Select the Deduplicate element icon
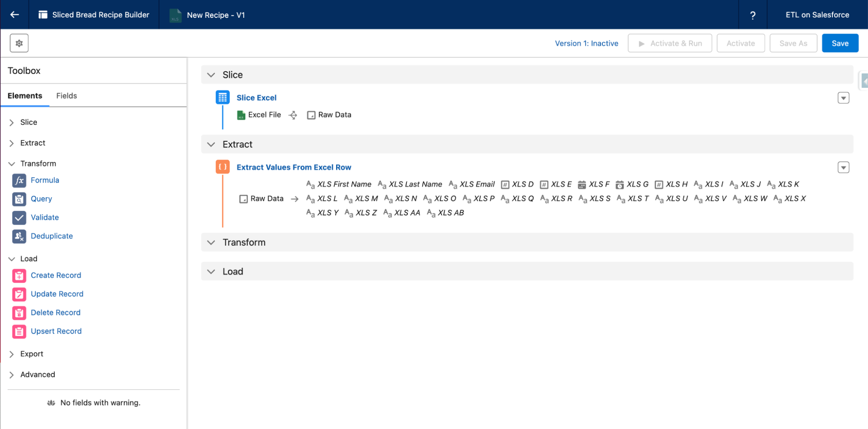868x429 pixels. coord(19,236)
